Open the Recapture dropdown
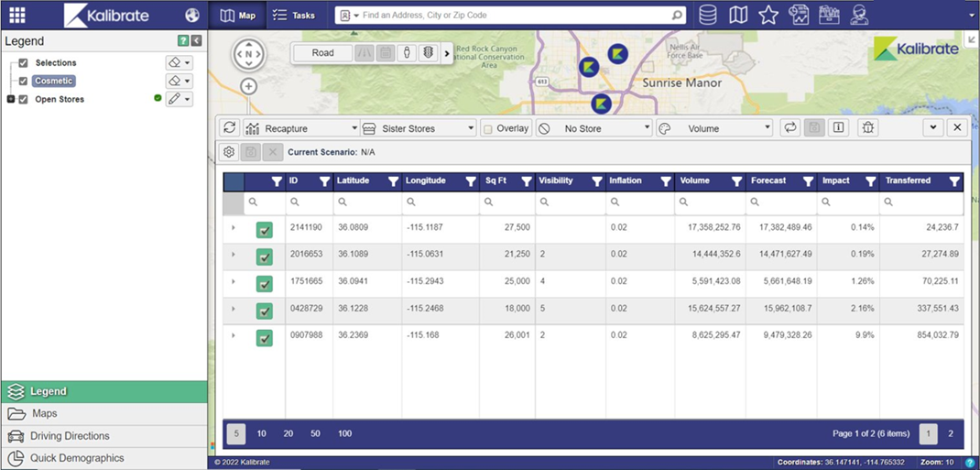 pyautogui.click(x=301, y=128)
